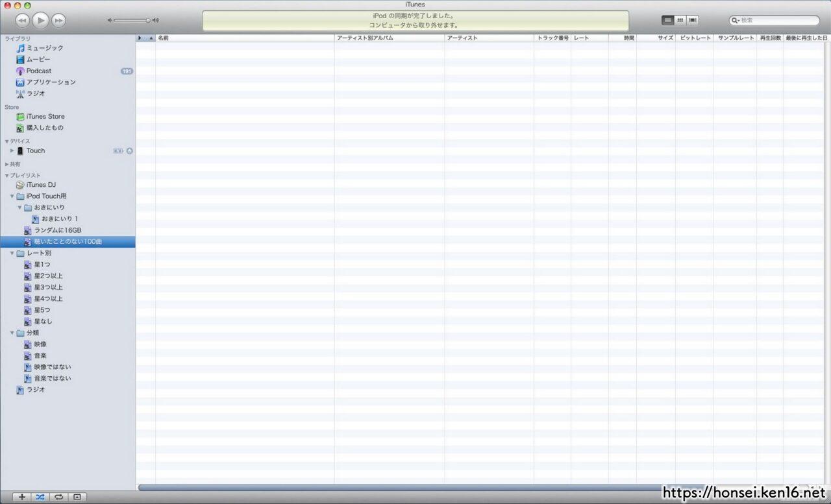Toggle shuffle playback
The height and width of the screenshot is (504, 831).
pos(40,497)
